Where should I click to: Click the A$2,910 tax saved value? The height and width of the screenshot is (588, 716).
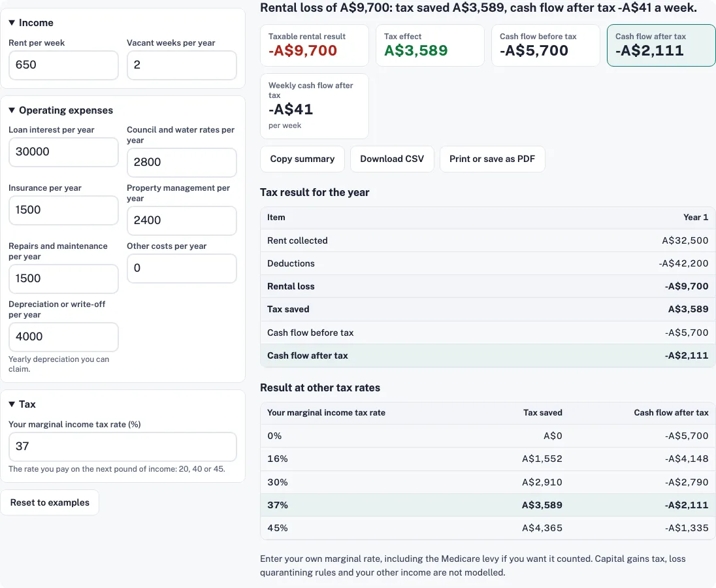coord(542,482)
